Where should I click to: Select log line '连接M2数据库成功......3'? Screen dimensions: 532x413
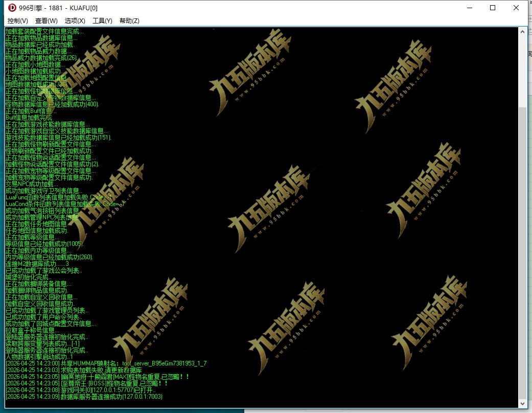(x=37, y=264)
